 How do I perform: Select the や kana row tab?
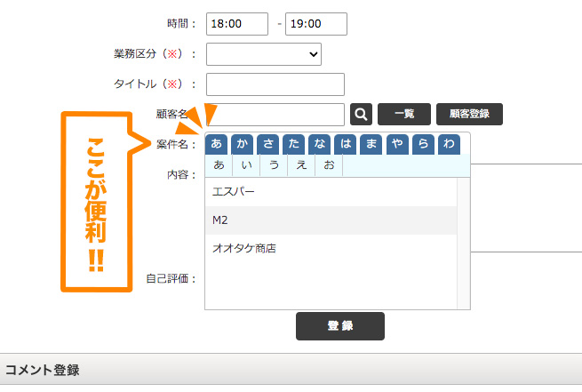tap(397, 144)
